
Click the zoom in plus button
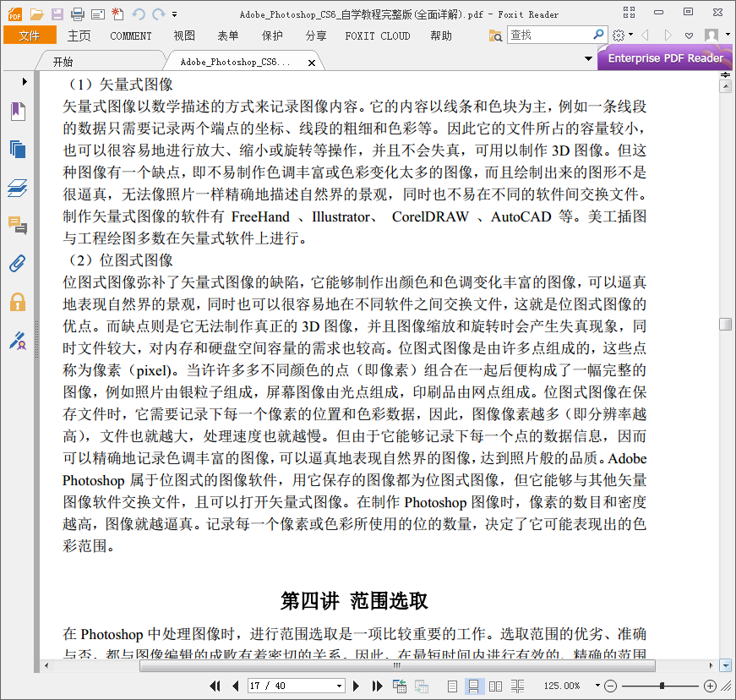[710, 686]
